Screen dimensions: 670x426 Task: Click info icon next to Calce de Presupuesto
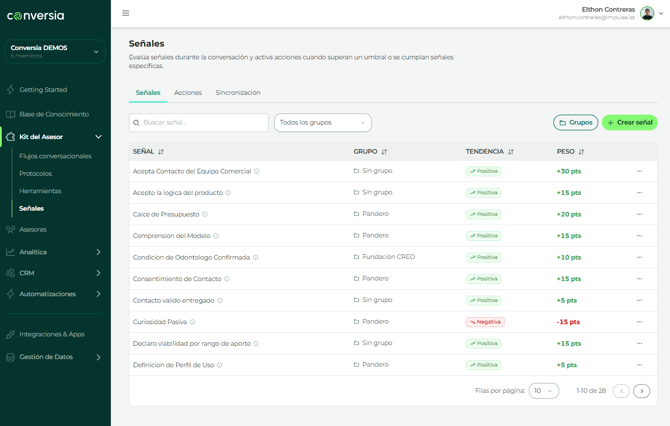point(205,214)
